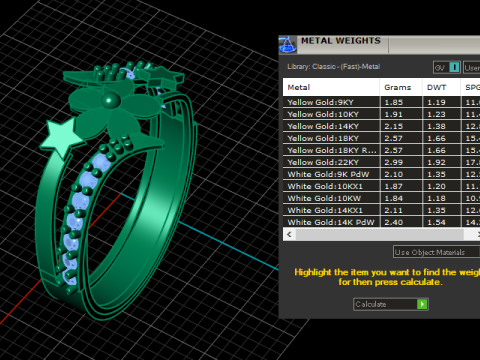Click the scroll left arrow of table
Viewport: 480px width, 360px height.
[x=289, y=234]
